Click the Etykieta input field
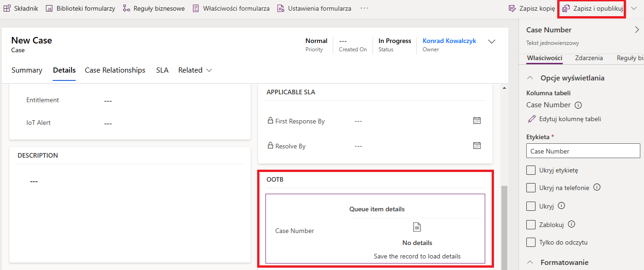 [x=583, y=151]
